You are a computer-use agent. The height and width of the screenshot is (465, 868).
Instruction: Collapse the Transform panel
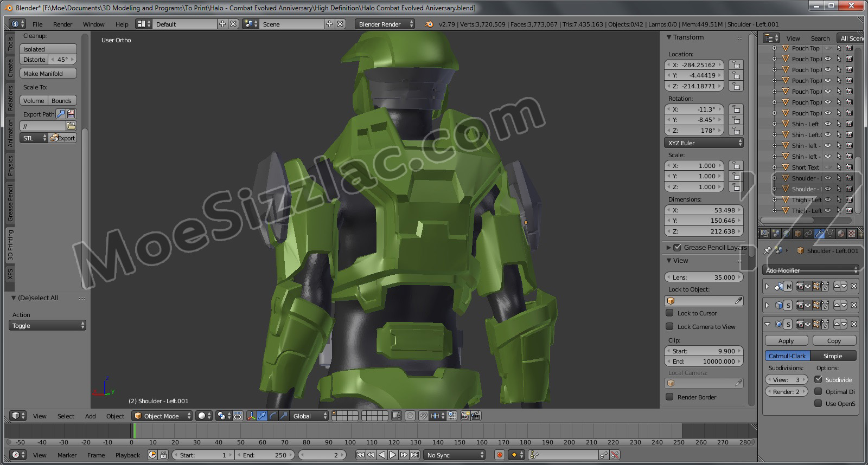[x=669, y=37]
